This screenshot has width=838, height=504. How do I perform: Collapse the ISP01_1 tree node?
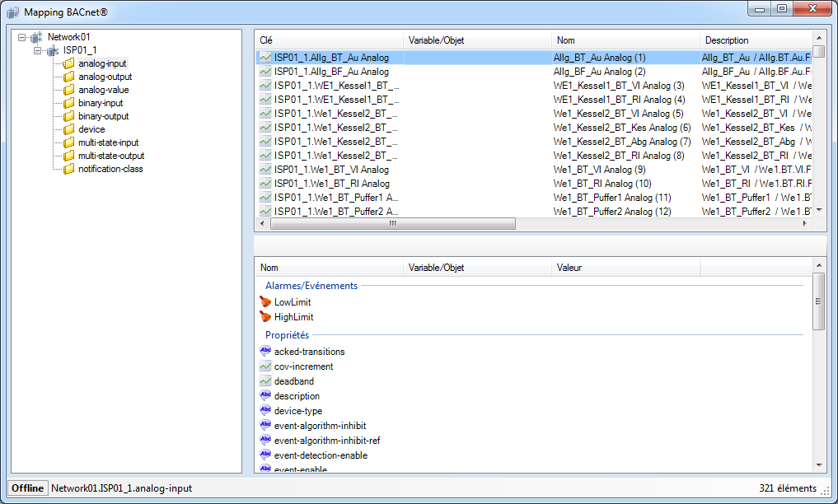tap(37, 51)
